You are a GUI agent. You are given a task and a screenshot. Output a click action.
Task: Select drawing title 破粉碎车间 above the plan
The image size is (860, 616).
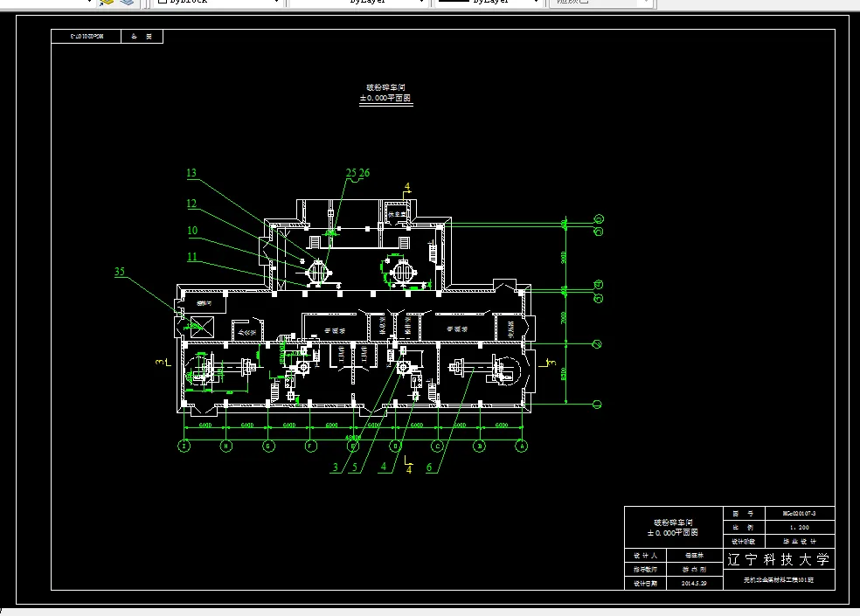pos(385,87)
